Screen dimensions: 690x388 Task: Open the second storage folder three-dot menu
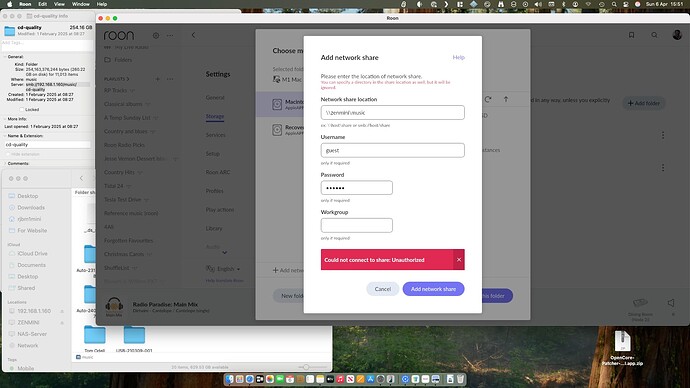(x=663, y=168)
